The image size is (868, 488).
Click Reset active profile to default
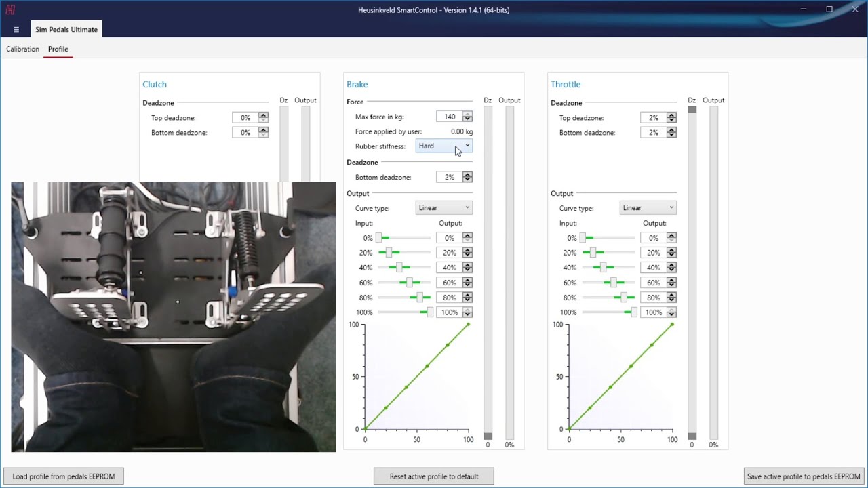tap(434, 476)
